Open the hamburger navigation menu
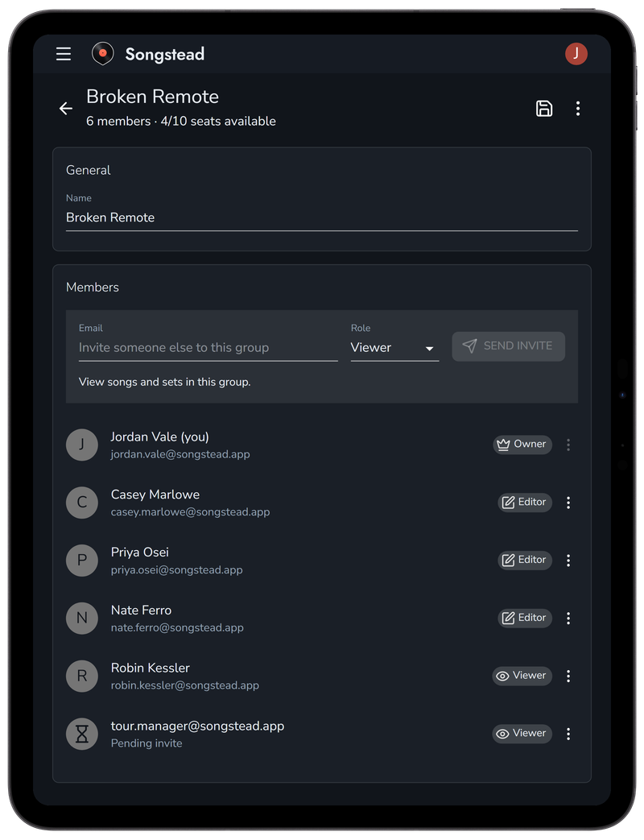 coord(64,54)
